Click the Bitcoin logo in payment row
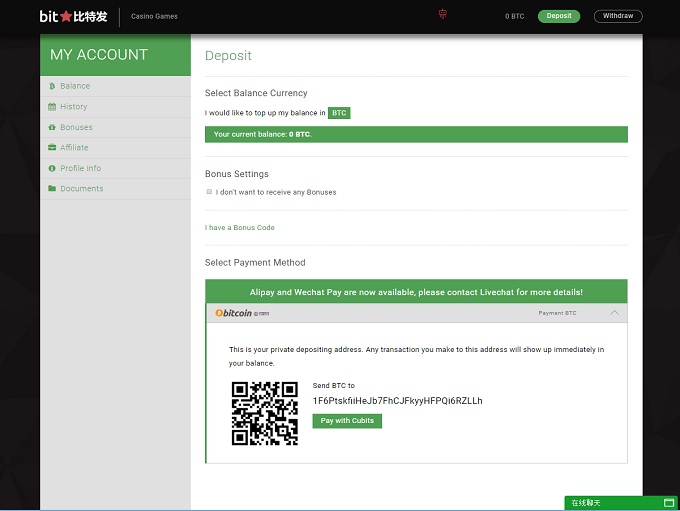Viewport: 680px width, 511px height. point(234,313)
